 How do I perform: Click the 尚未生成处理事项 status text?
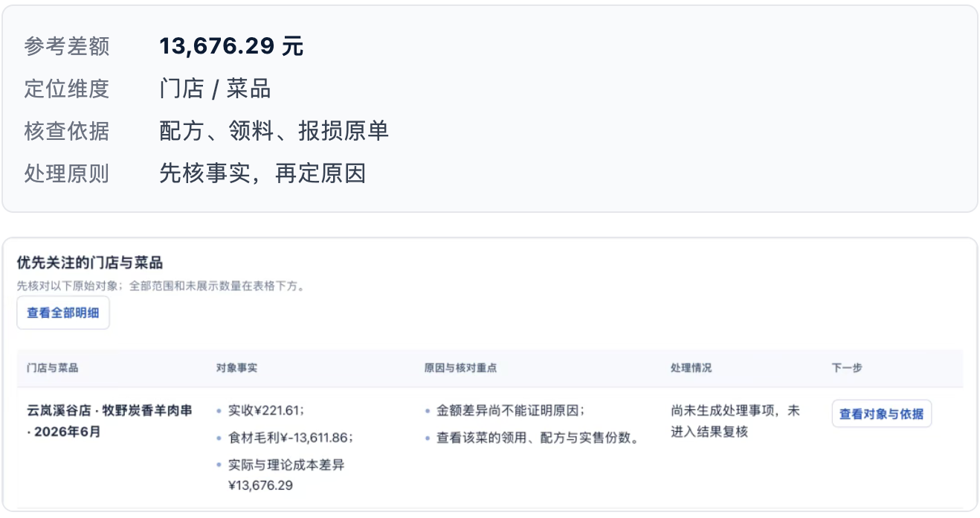(735, 421)
